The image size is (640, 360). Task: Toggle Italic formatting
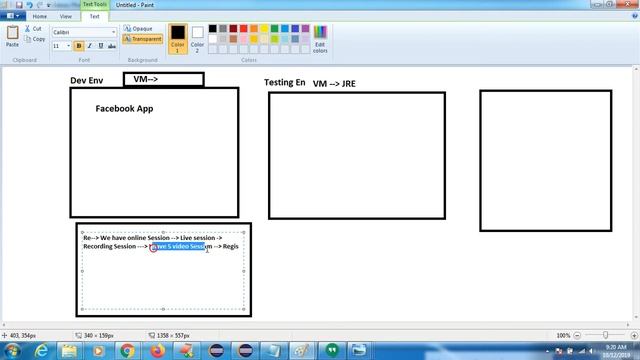(90, 46)
